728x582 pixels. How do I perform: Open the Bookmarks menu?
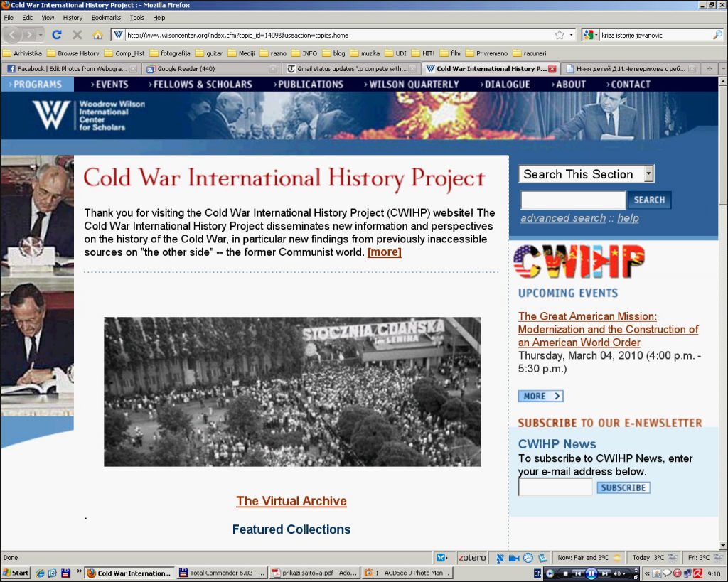coord(106,17)
